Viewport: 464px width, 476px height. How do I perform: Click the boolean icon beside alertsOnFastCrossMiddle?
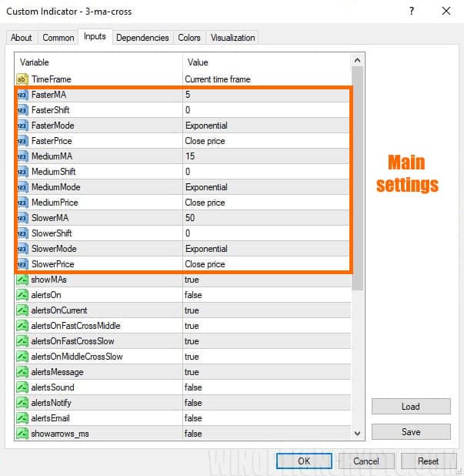tap(22, 326)
